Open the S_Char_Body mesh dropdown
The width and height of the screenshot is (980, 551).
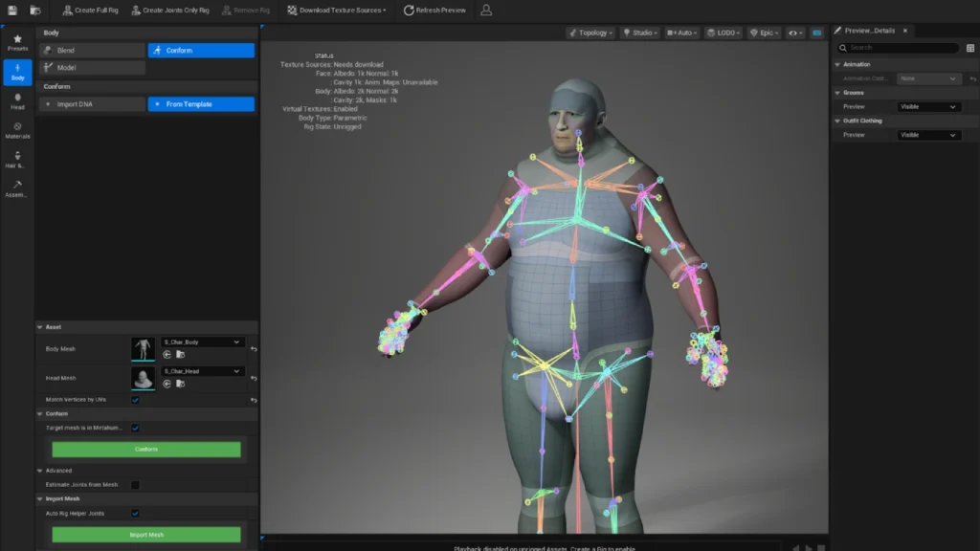[x=202, y=342]
